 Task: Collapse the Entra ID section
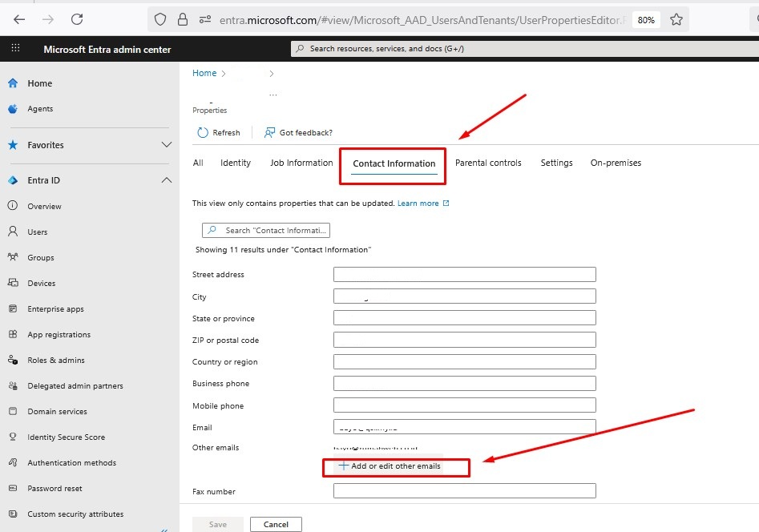tap(167, 180)
